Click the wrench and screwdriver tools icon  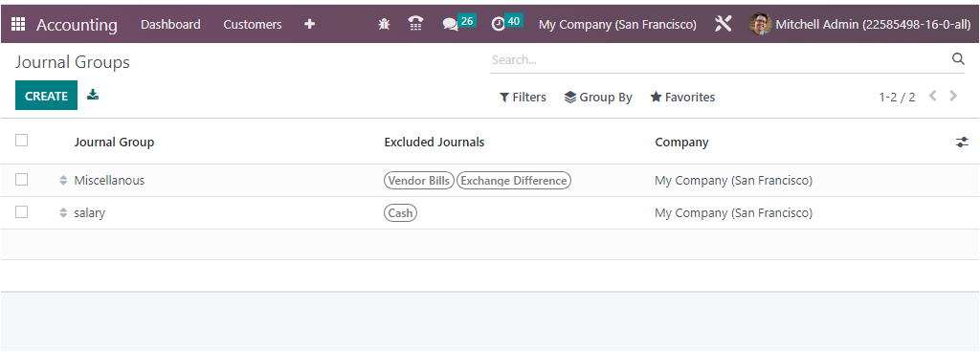(724, 24)
